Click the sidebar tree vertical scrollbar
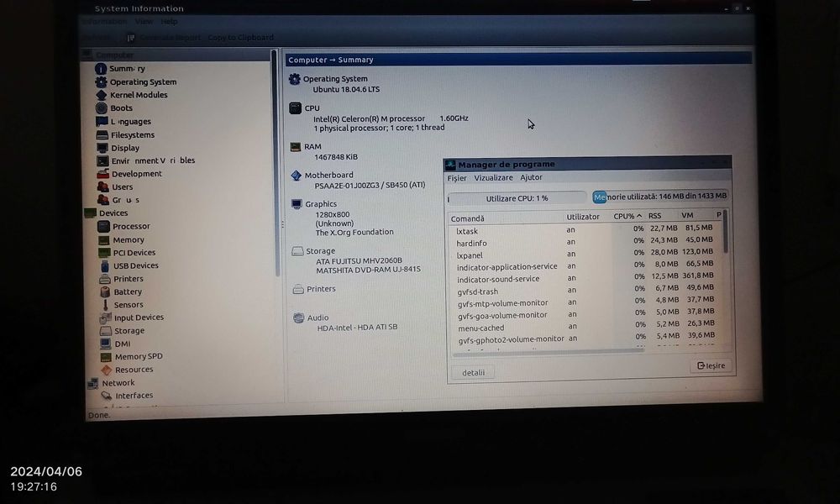The width and height of the screenshot is (840, 504). [276, 163]
